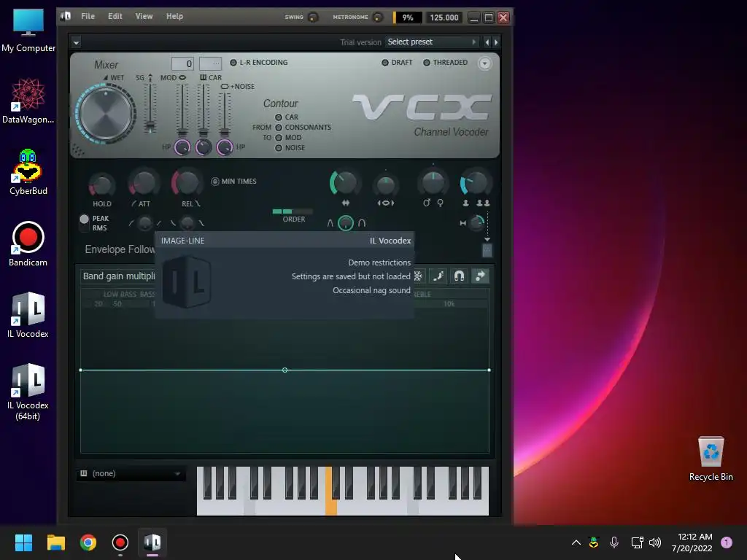Open the File menu

[88, 16]
